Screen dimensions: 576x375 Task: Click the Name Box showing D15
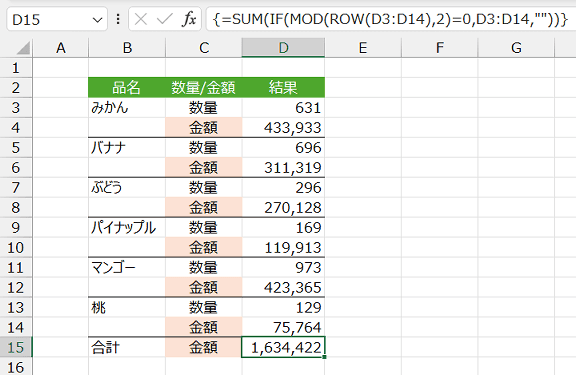pyautogui.click(x=57, y=19)
